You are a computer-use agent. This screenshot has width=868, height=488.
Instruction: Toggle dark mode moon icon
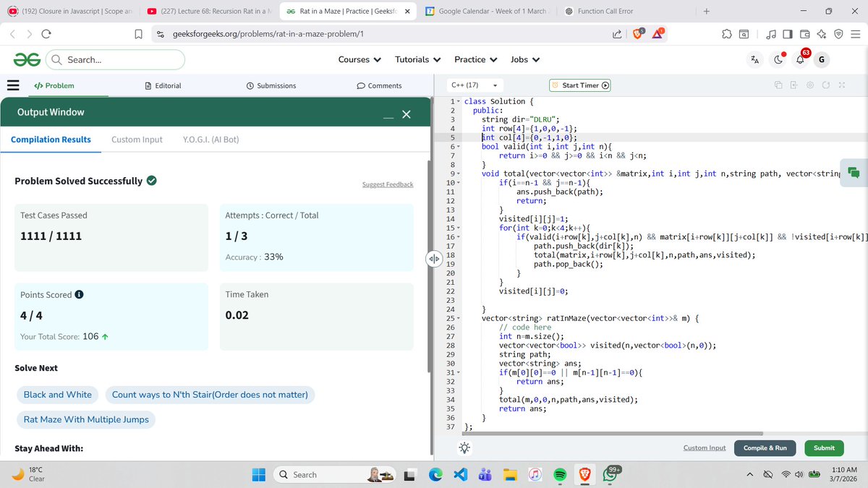(779, 59)
